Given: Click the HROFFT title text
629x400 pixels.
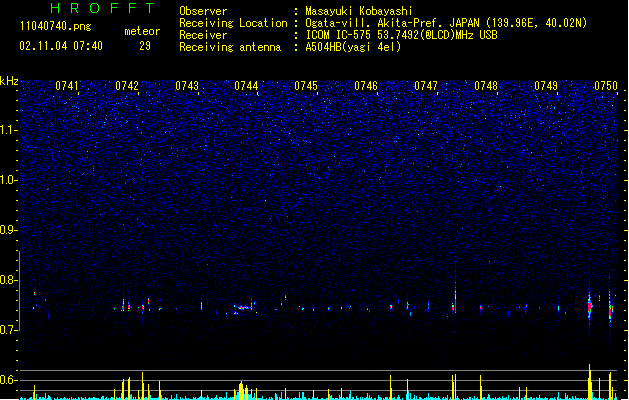Looking at the screenshot, I should 102,8.
